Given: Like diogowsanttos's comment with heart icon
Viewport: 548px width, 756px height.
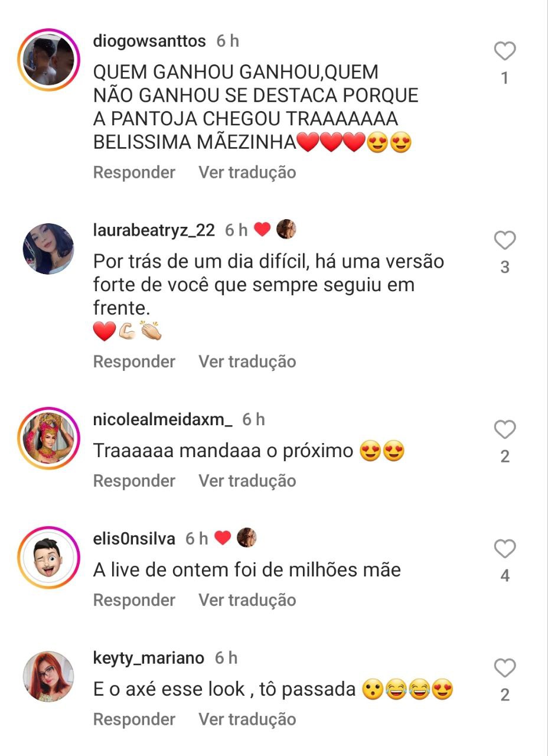Looking at the screenshot, I should click(504, 51).
